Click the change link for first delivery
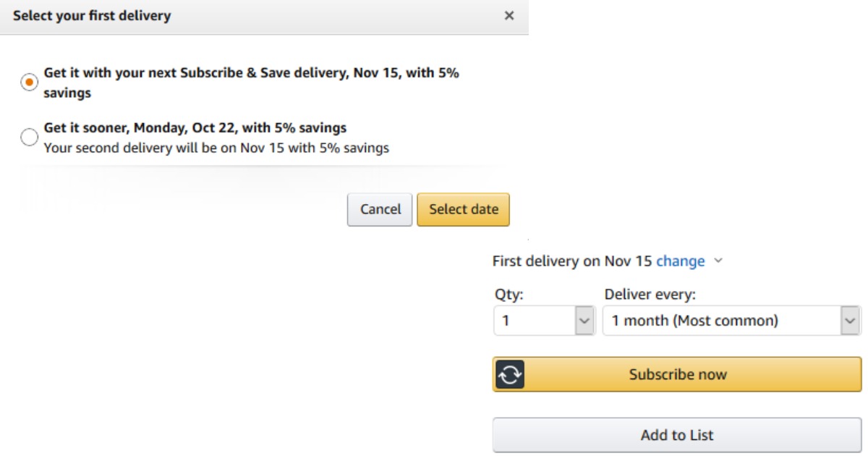 click(x=680, y=261)
